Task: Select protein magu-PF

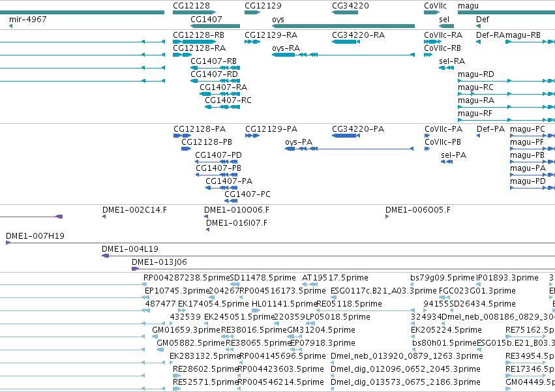Action: click(532, 149)
